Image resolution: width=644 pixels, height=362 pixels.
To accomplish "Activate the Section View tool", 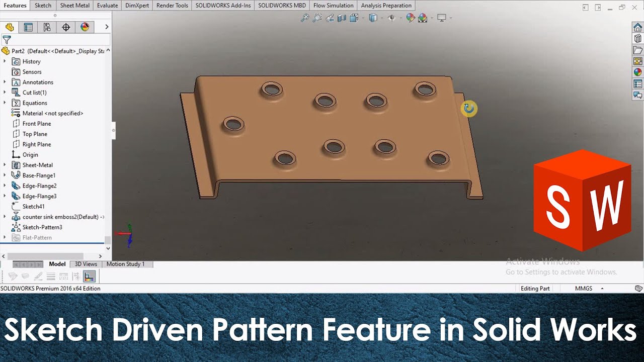I will 342,18.
